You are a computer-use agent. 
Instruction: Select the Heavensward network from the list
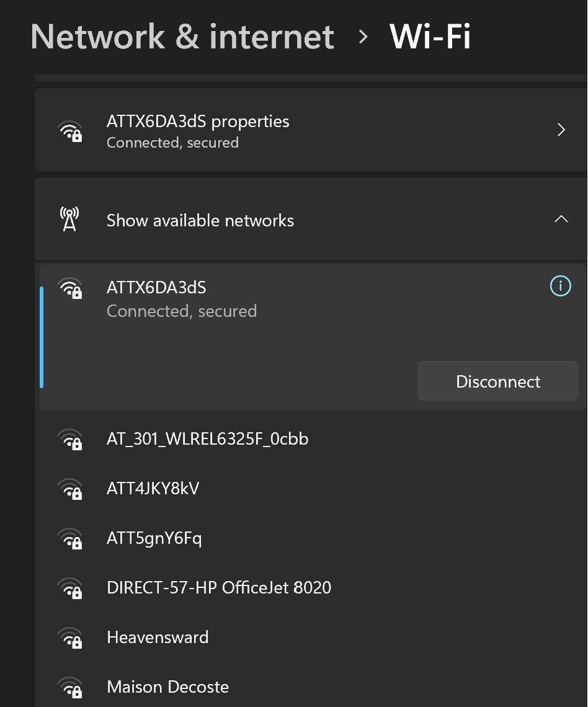click(x=158, y=637)
